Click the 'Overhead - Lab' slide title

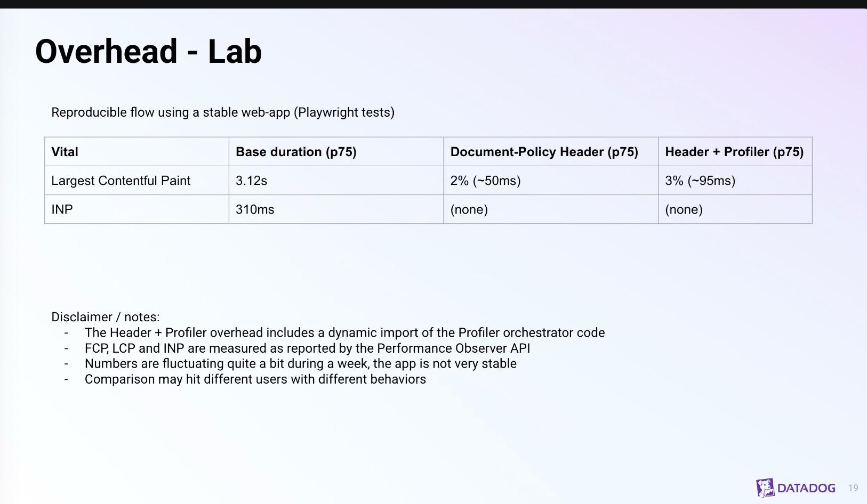coord(148,52)
